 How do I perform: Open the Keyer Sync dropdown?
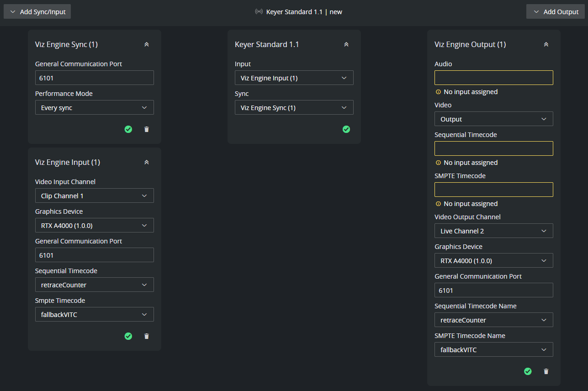click(x=294, y=108)
